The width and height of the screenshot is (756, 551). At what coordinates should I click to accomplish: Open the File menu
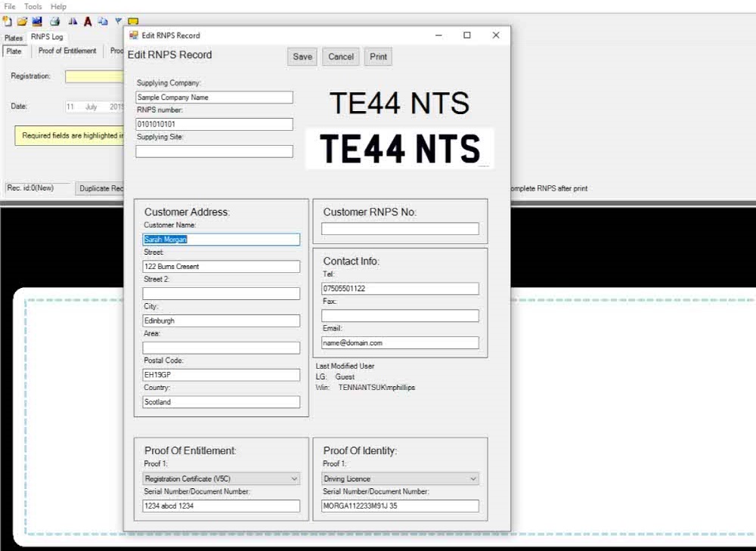pos(10,6)
